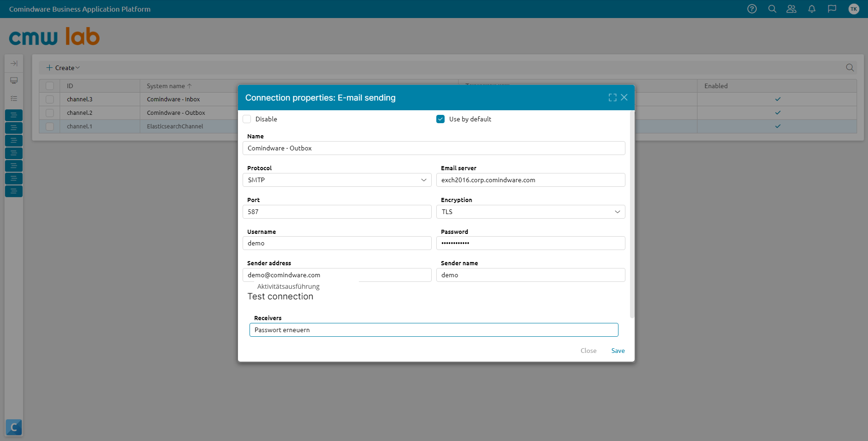Click ElasticsearchChannel in table
This screenshot has height=441, width=868.
pyautogui.click(x=175, y=126)
